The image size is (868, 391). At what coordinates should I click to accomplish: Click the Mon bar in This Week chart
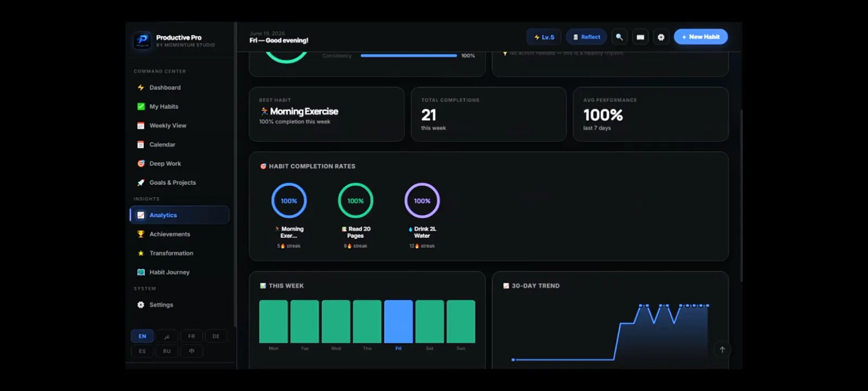pos(273,321)
